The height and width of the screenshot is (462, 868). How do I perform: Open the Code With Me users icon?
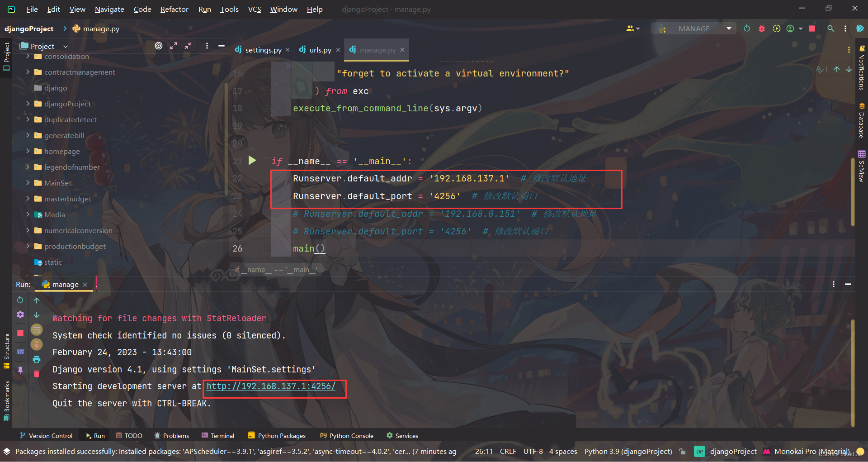pos(632,29)
